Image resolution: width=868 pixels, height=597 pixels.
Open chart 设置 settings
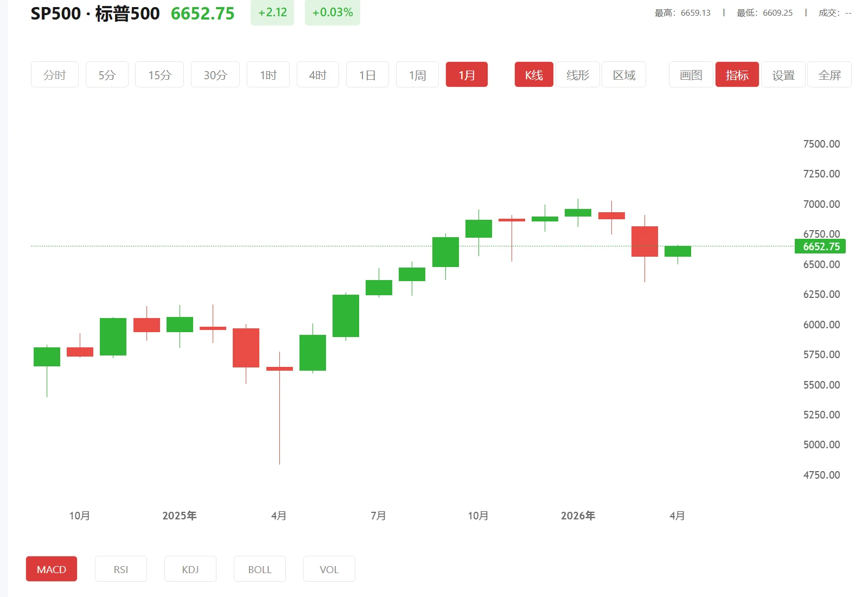tap(783, 75)
